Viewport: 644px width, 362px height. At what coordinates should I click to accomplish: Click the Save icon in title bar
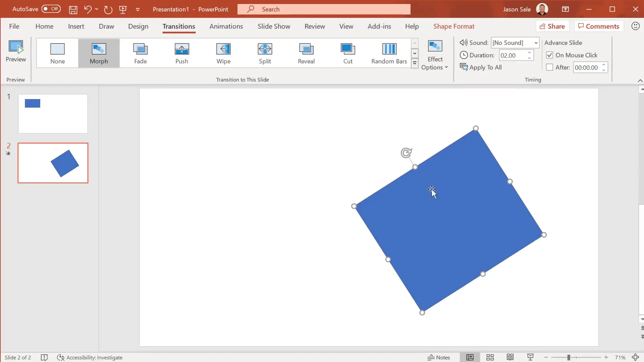click(x=73, y=9)
